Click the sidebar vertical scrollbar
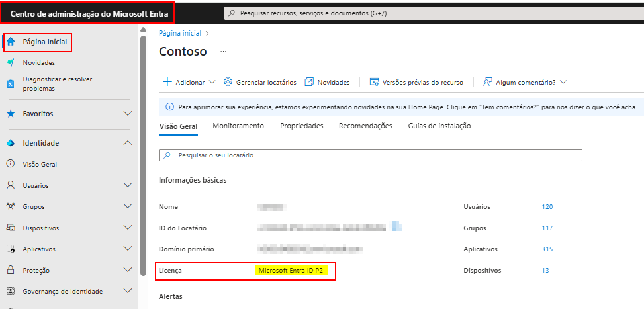The height and width of the screenshot is (309, 644). pos(144,155)
